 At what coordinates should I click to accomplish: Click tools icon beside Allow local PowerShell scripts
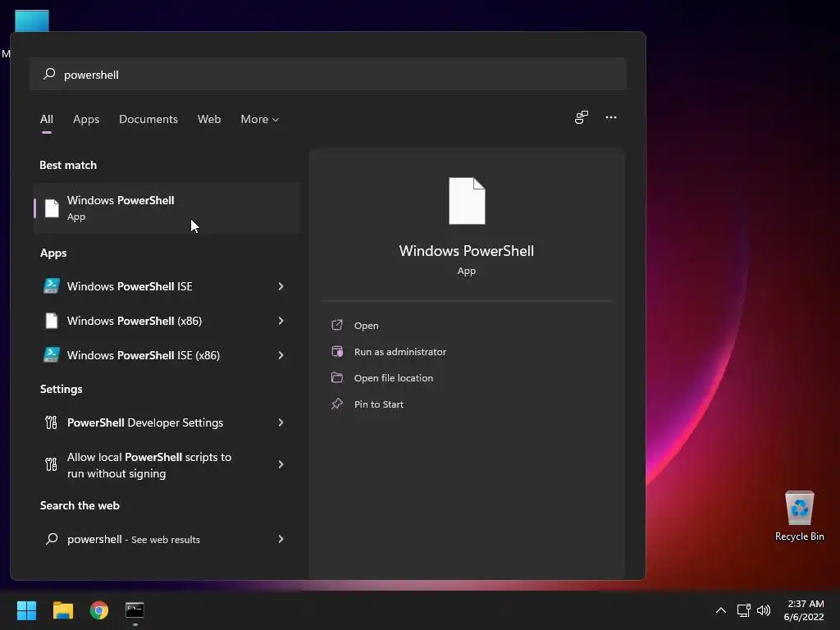coord(51,464)
